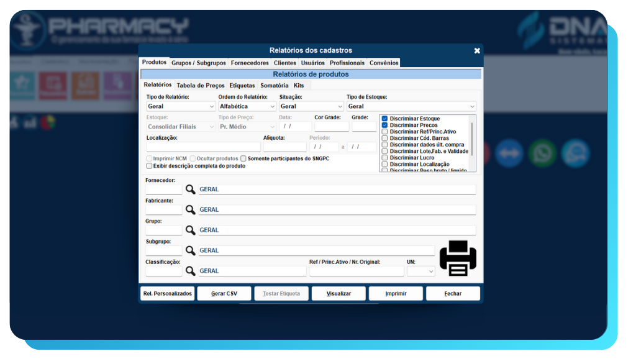Switch to Usuários tab
The width and height of the screenshot is (636, 364).
(313, 63)
